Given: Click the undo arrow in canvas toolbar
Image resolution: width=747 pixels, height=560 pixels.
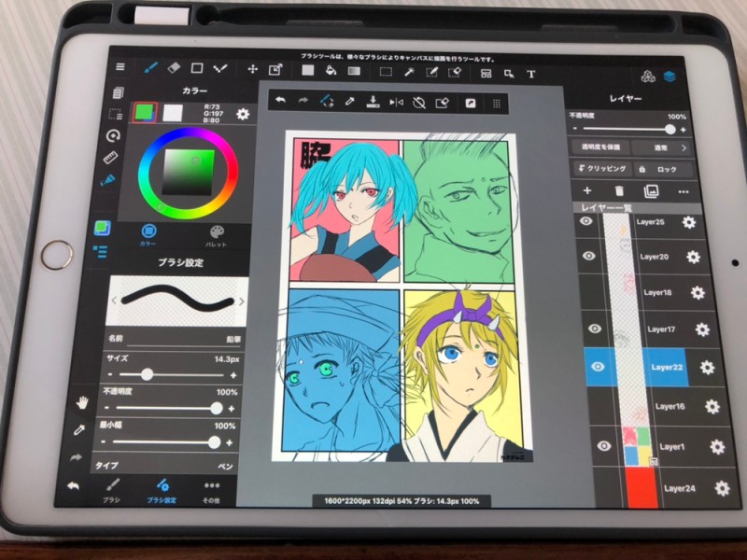Looking at the screenshot, I should (281, 101).
